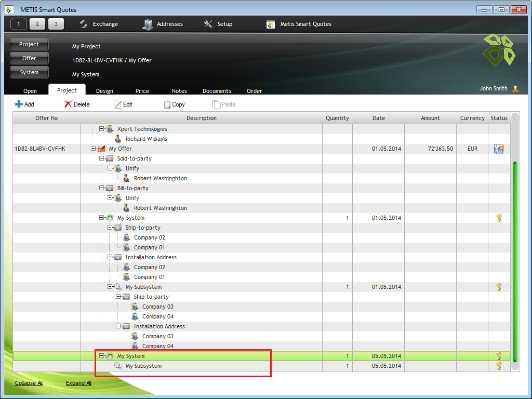Select Robert Washinghton under Sold-to-party
This screenshot has height=399, width=532.
tap(160, 178)
